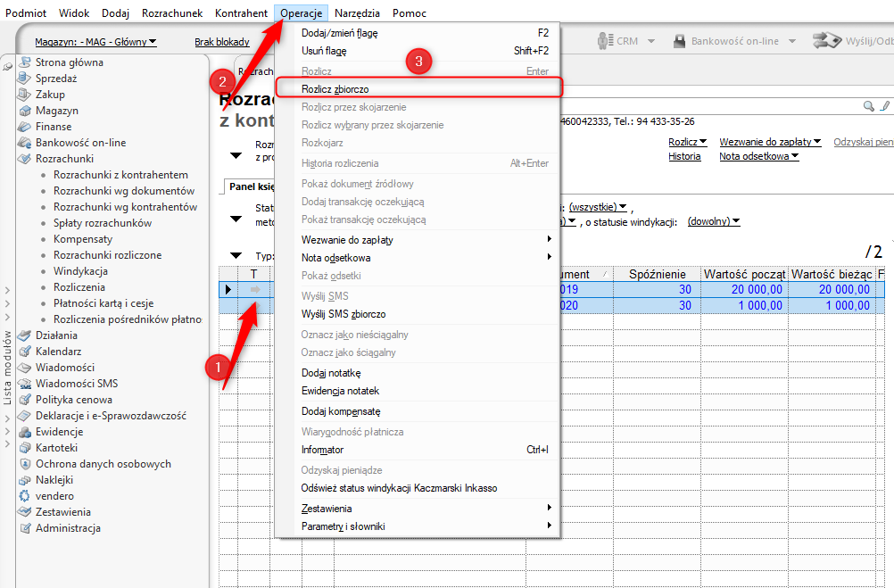Sort by the Spóźnienie column header
This screenshot has width=894, height=588.
[x=657, y=274]
